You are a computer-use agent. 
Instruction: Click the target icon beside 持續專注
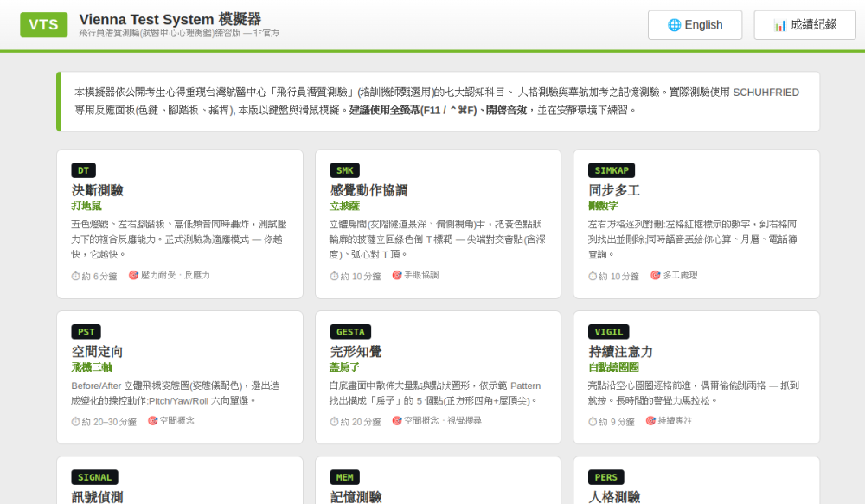(651, 421)
